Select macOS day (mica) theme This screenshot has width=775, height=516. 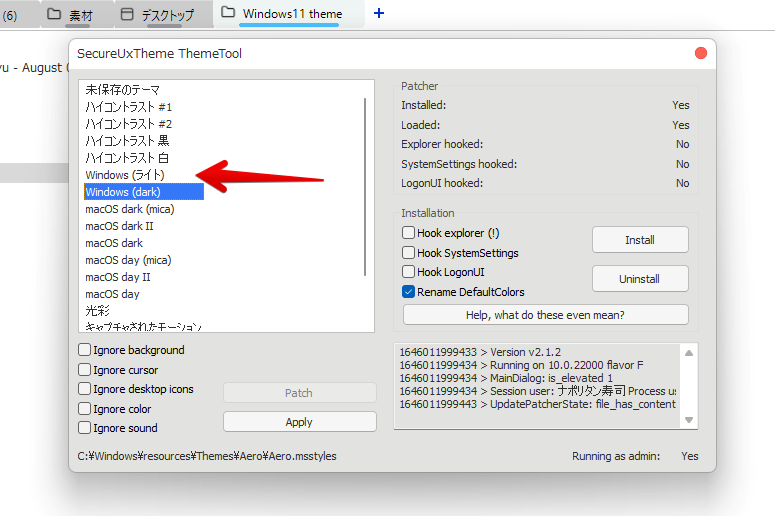pyautogui.click(x=128, y=260)
